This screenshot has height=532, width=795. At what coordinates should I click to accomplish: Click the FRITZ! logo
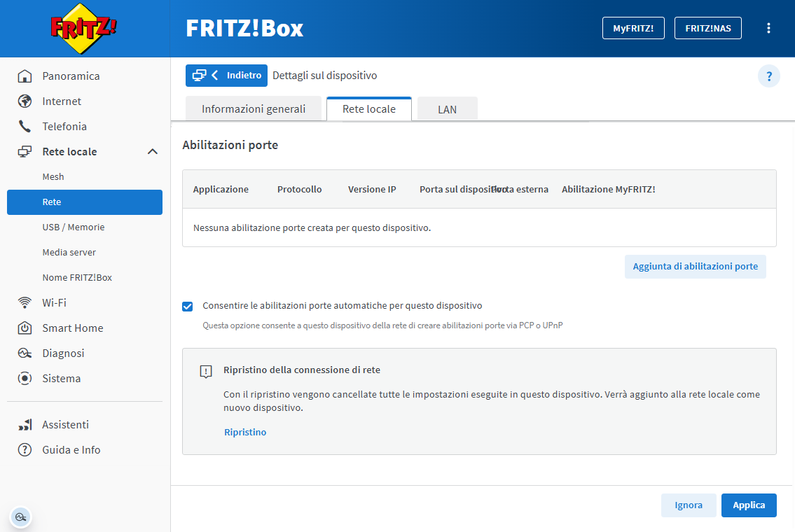point(83,29)
